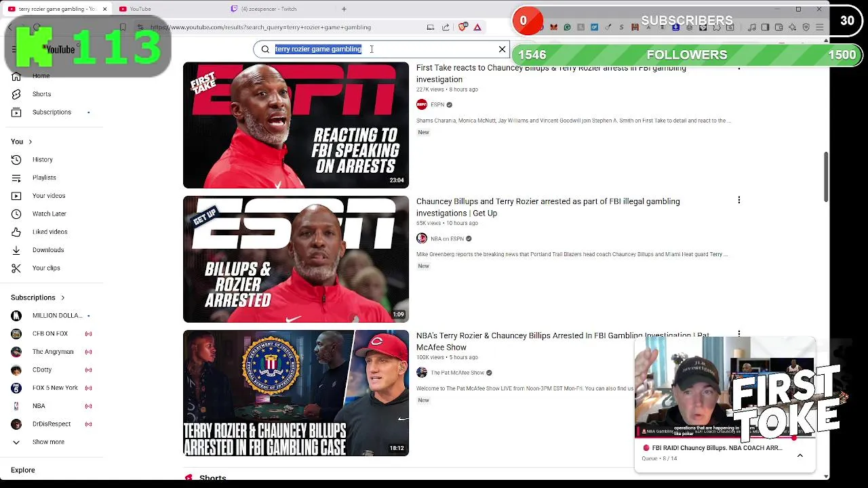Open Subscriptions in the sidebar
The height and width of the screenshot is (488, 868).
point(52,112)
